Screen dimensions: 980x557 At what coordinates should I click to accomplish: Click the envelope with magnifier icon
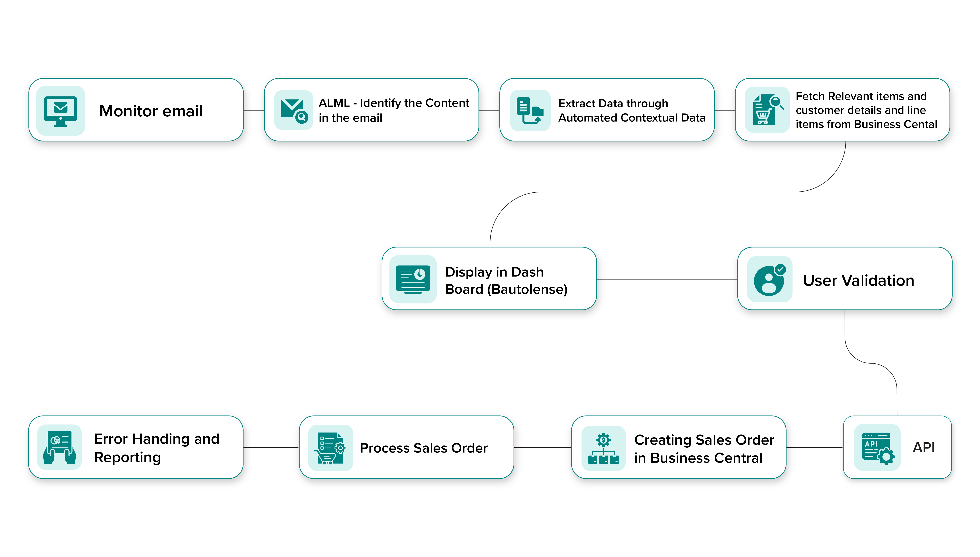point(293,110)
